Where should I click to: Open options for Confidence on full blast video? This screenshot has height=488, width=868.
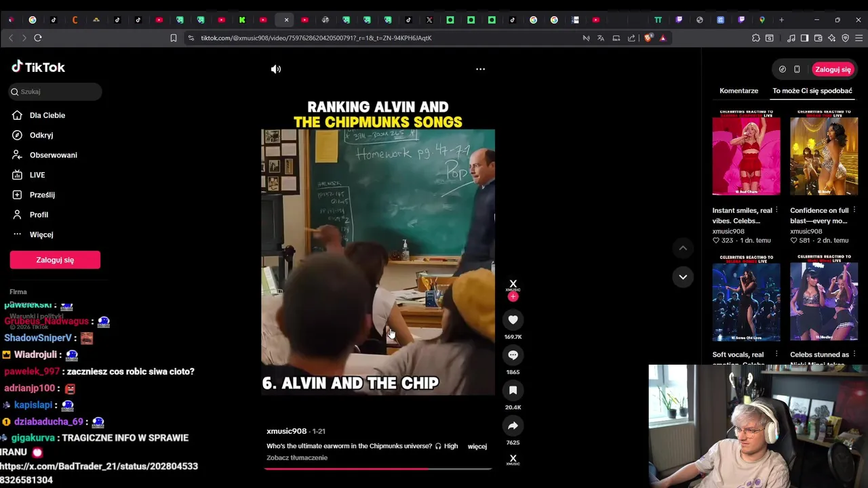[x=854, y=210]
